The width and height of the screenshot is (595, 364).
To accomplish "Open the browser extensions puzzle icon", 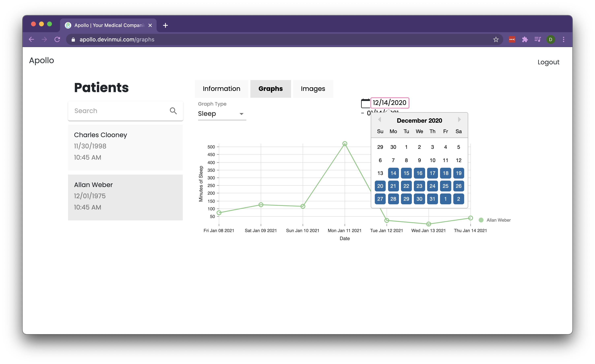I will pos(525,39).
